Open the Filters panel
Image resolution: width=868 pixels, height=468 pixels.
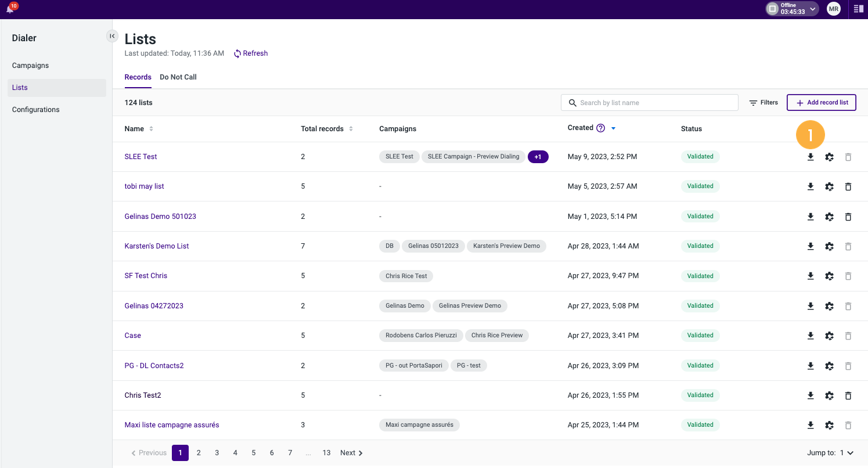click(763, 103)
